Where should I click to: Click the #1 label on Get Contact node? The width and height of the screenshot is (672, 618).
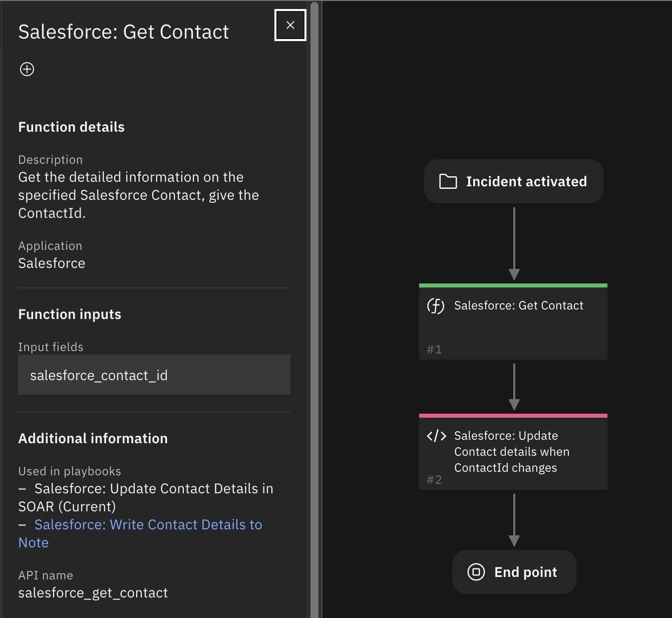434,350
